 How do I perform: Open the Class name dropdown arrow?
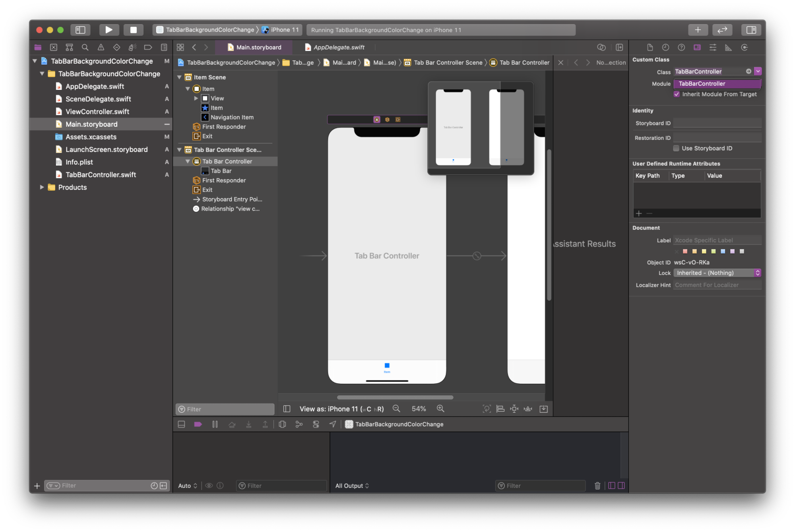(758, 72)
